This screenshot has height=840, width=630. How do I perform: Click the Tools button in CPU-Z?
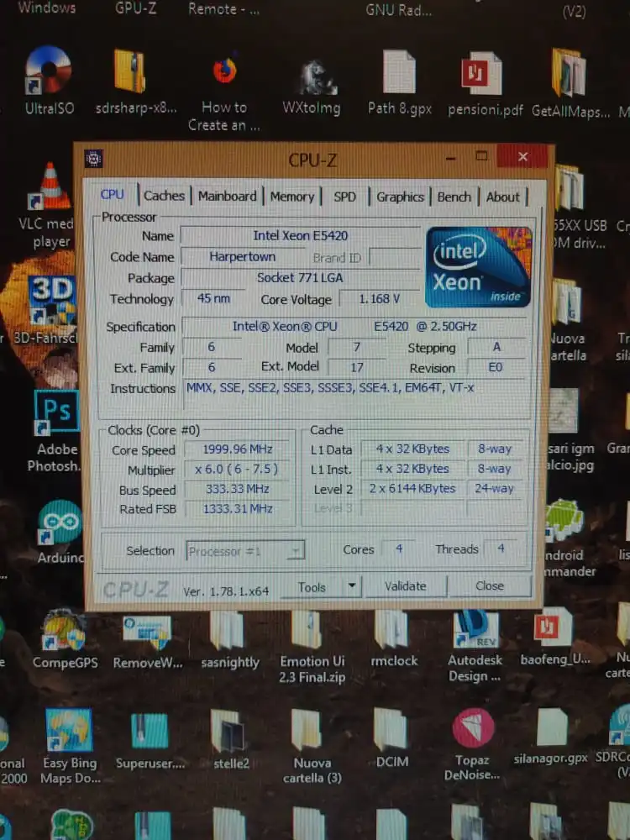312,587
